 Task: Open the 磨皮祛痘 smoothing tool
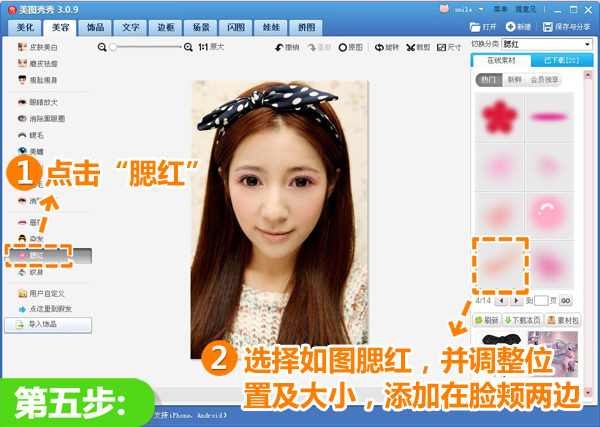[38, 64]
